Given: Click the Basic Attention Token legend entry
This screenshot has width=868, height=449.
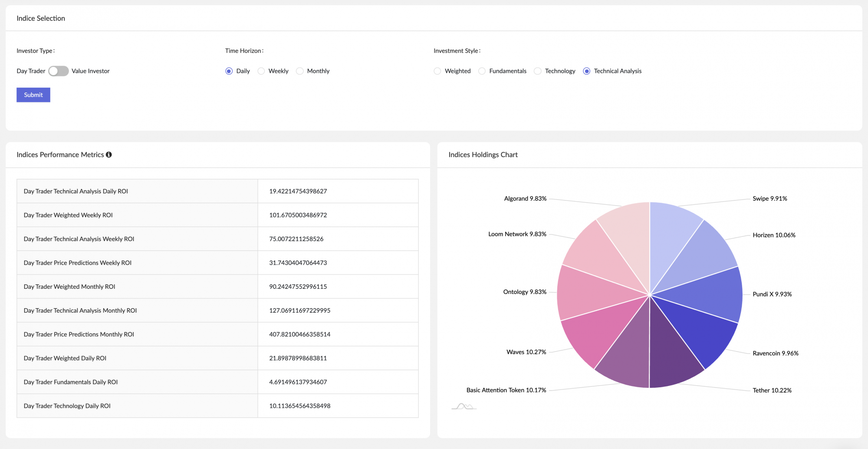Looking at the screenshot, I should [x=506, y=390].
